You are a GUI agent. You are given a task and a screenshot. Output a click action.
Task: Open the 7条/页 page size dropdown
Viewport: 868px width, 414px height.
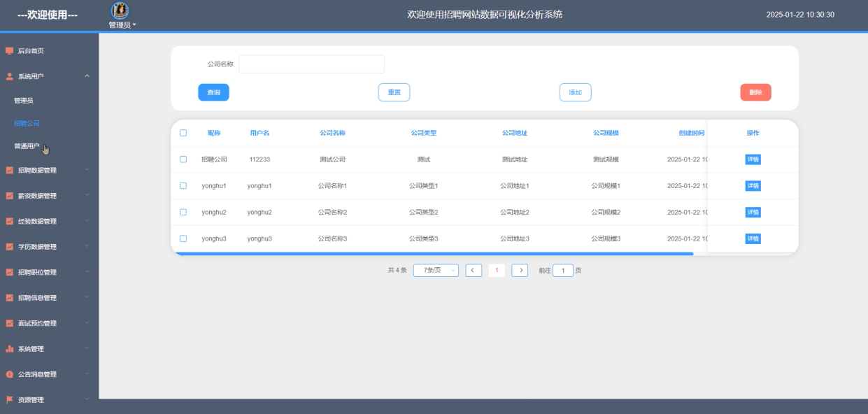tap(436, 271)
